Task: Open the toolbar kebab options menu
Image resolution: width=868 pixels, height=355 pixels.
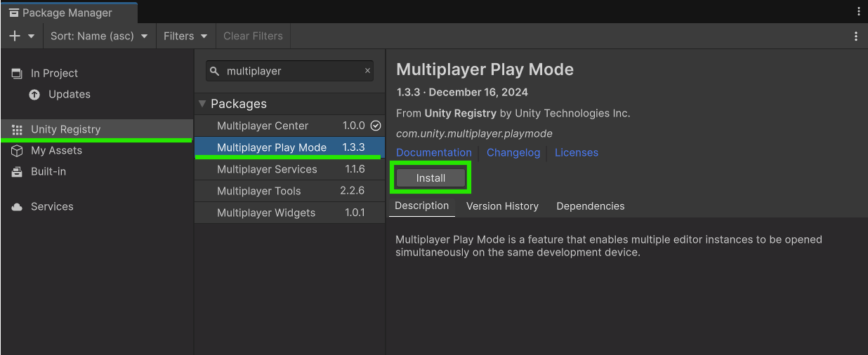Action: (x=856, y=36)
